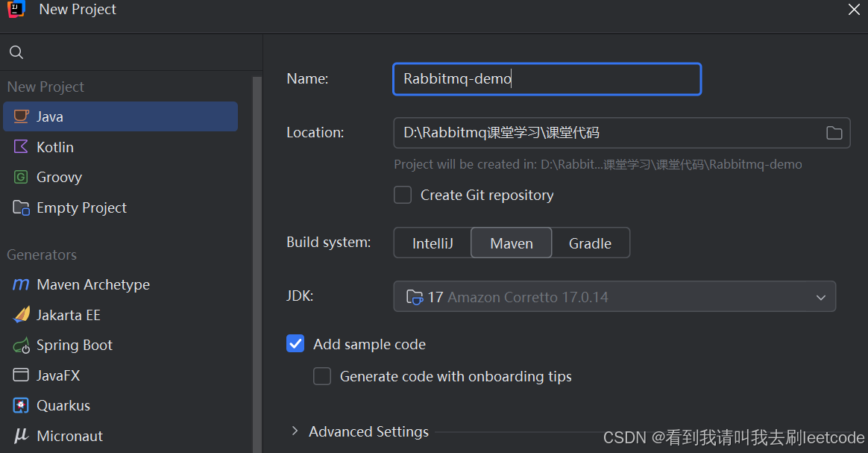Screen dimensions: 868x453
Task: Click the search magnifier icon
Action: click(x=16, y=52)
